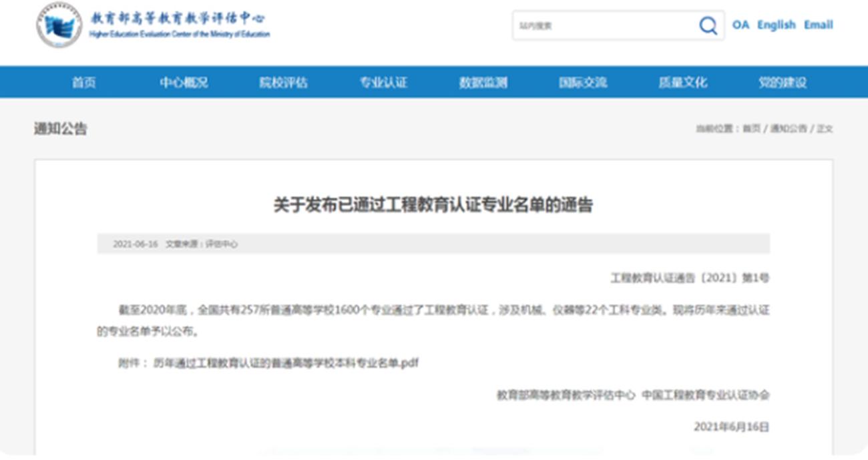Open the Email link in the header
Screen dimensions: 868x460
819,25
